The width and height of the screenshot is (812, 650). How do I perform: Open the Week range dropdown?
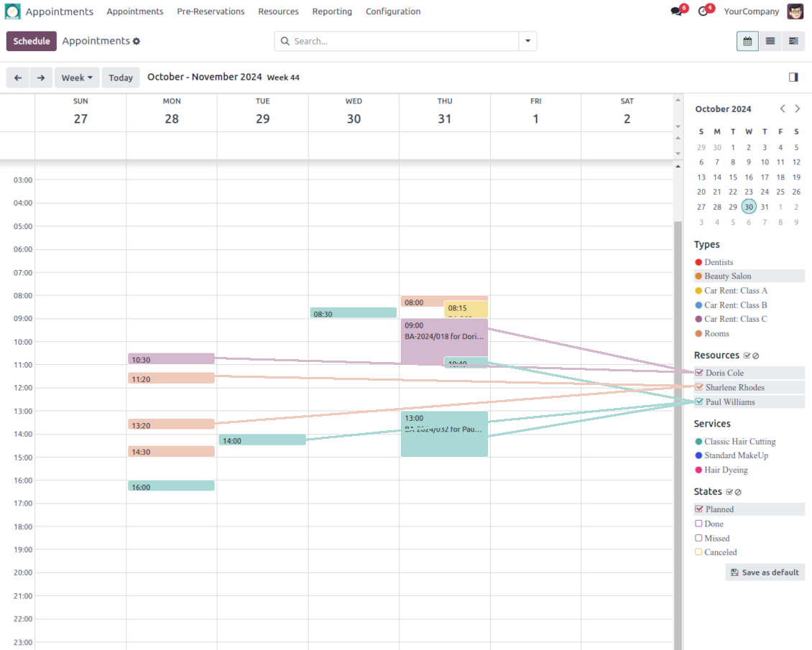(x=77, y=78)
